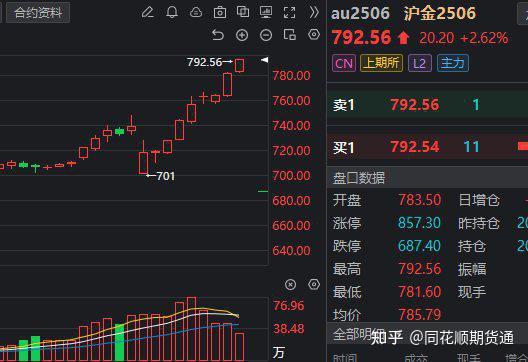Click the CN market tag

[344, 63]
